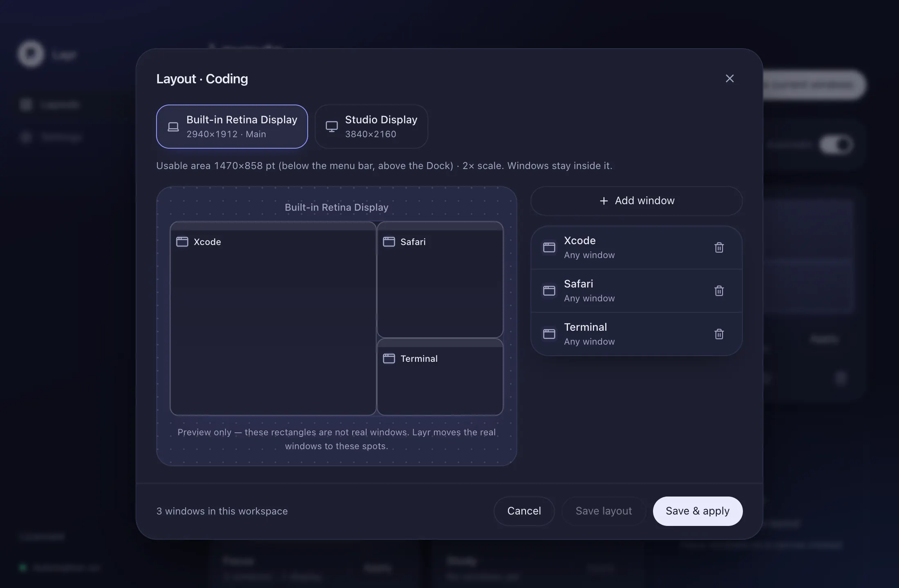The height and width of the screenshot is (588, 899).
Task: Select the Safari preview rectangle
Action: point(440,280)
